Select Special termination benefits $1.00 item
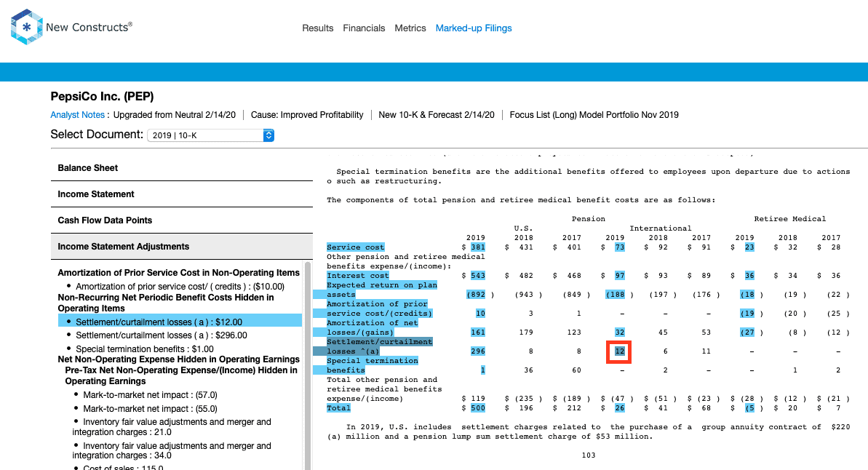The image size is (868, 470). [145, 349]
